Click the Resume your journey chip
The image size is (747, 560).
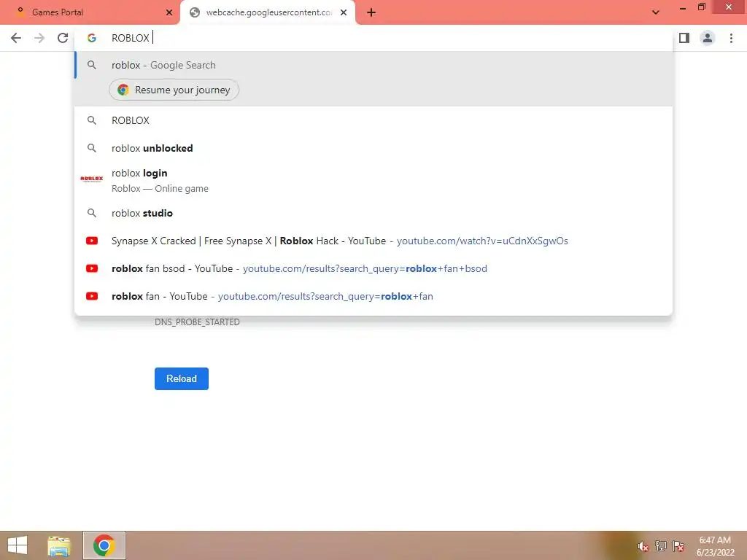pyautogui.click(x=174, y=90)
